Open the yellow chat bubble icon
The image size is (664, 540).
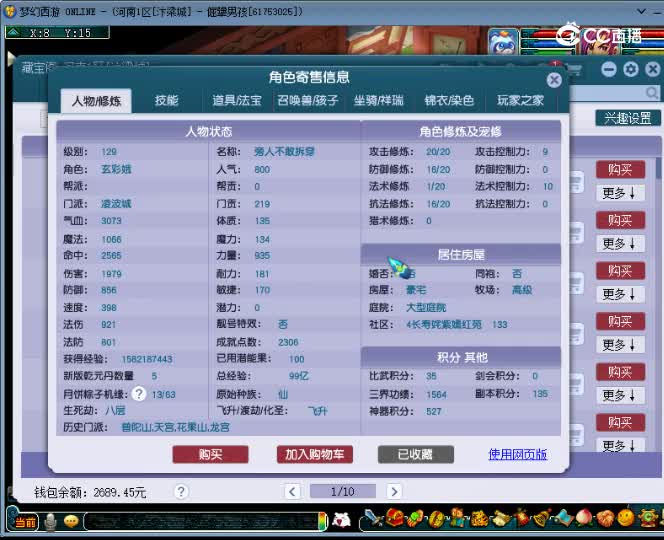click(x=71, y=521)
